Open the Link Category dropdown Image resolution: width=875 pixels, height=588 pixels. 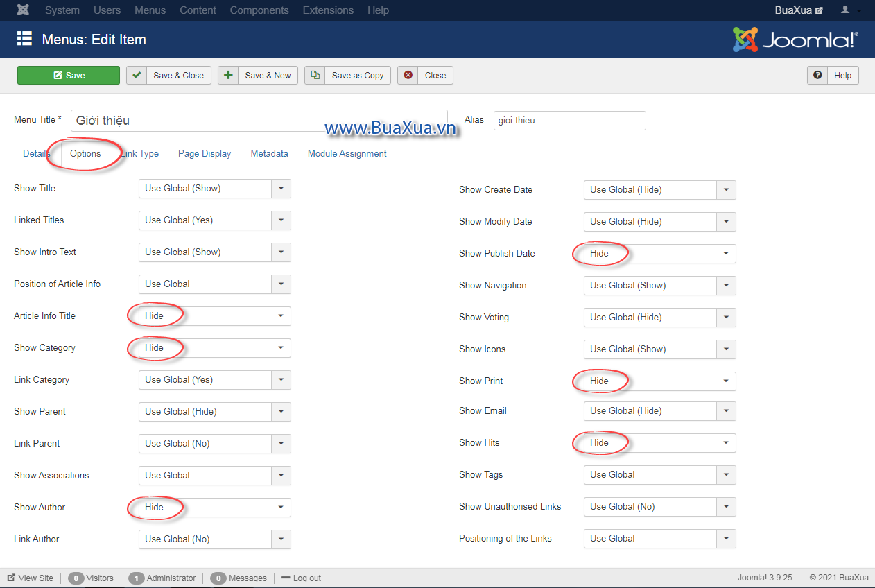(215, 380)
